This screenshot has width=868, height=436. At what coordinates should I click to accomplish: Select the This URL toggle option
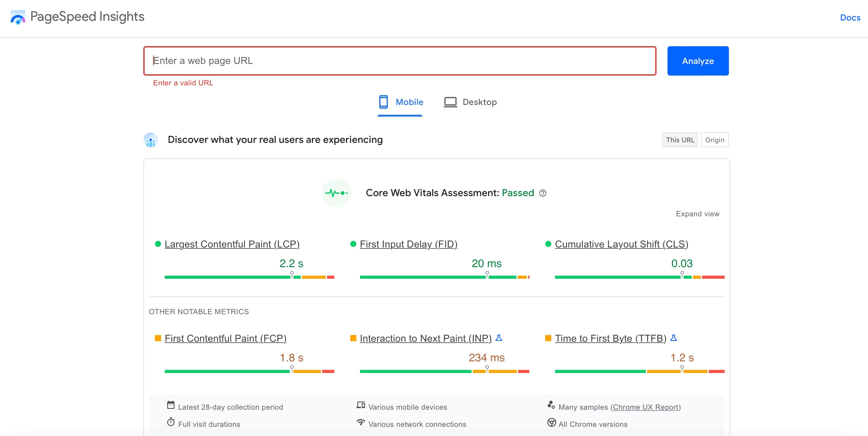[680, 140]
